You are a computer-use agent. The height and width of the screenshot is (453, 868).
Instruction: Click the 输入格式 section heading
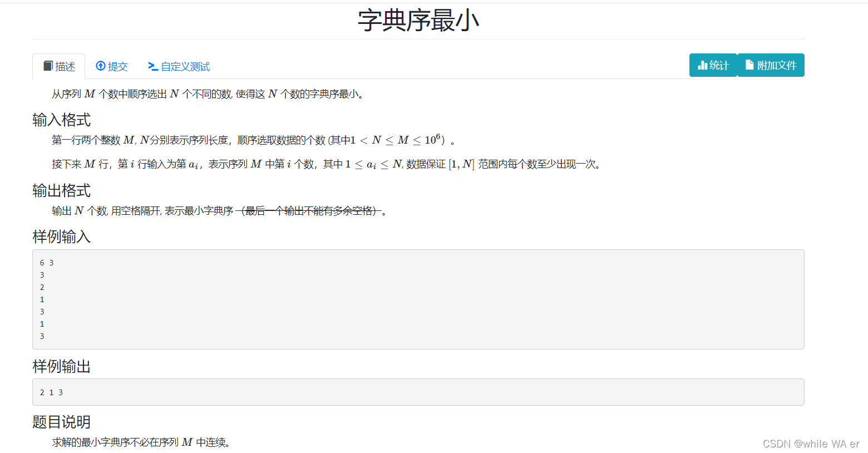coord(61,120)
